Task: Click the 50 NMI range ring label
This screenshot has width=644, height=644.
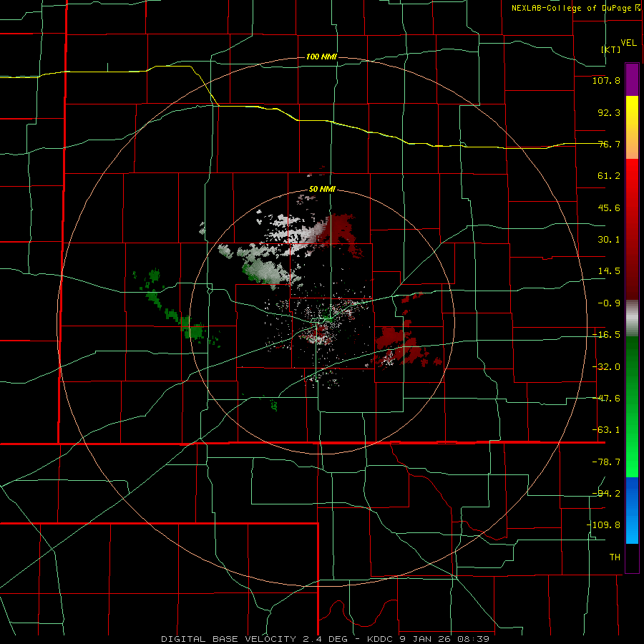Action: [322, 190]
